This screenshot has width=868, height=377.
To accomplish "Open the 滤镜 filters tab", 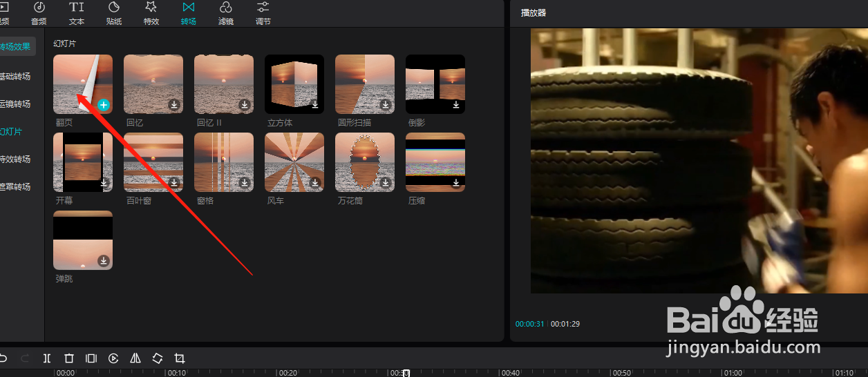I will (x=226, y=13).
